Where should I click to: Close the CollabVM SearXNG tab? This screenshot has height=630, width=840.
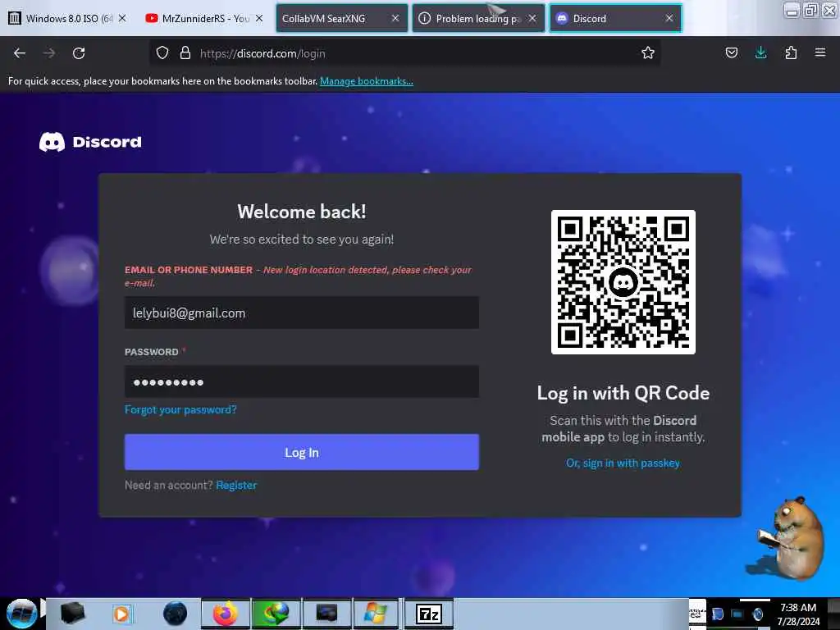(x=395, y=18)
